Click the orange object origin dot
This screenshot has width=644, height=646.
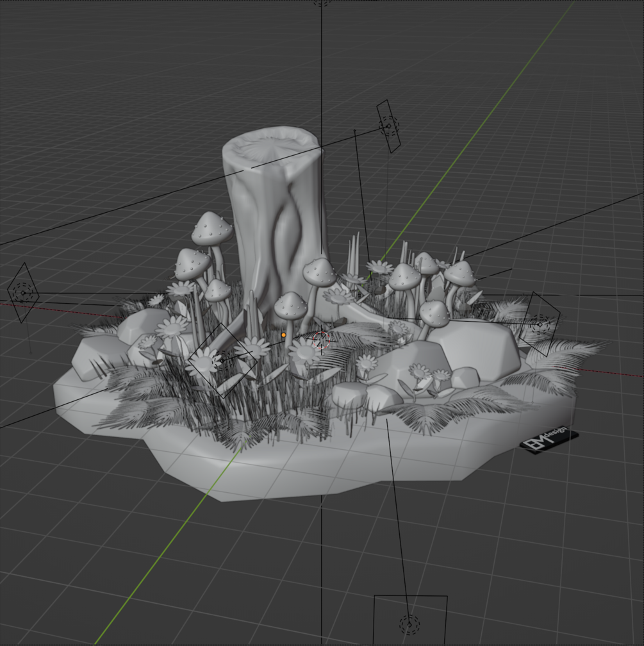pyautogui.click(x=283, y=335)
